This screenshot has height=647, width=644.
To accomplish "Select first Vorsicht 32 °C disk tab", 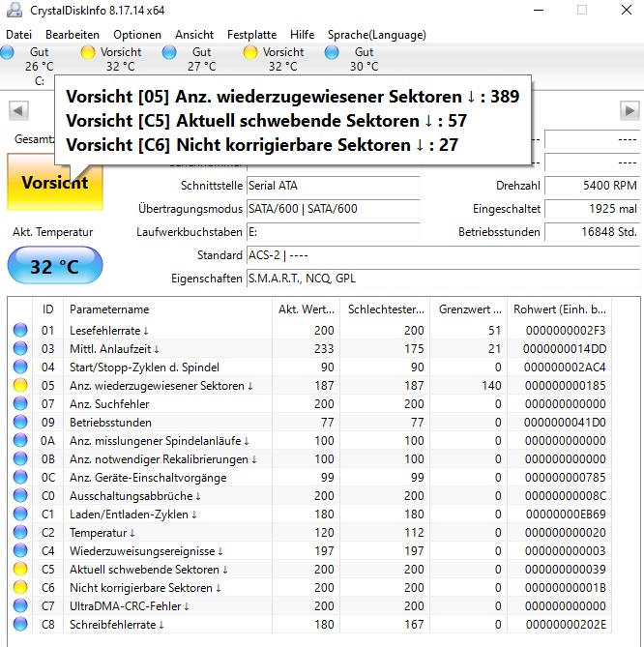I will click(x=111, y=59).
